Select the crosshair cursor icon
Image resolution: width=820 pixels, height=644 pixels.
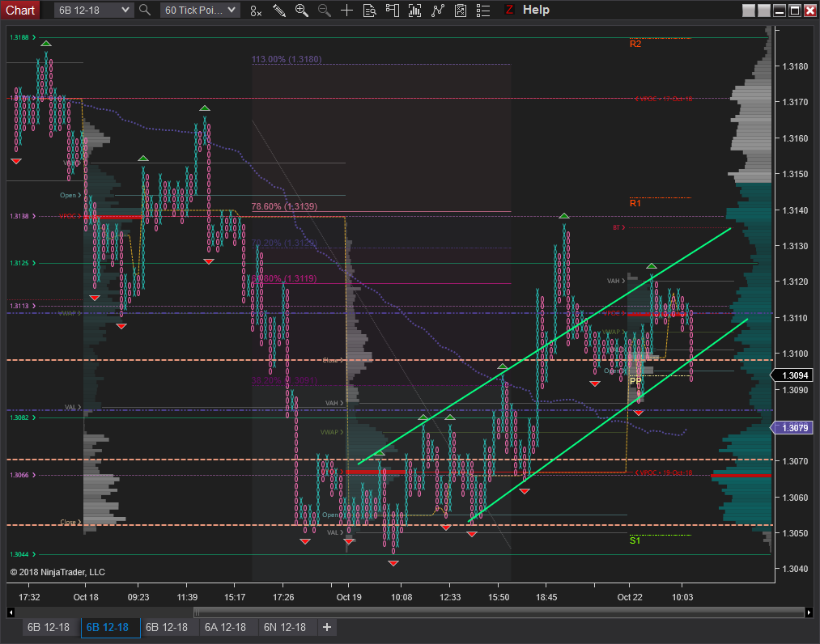346,11
